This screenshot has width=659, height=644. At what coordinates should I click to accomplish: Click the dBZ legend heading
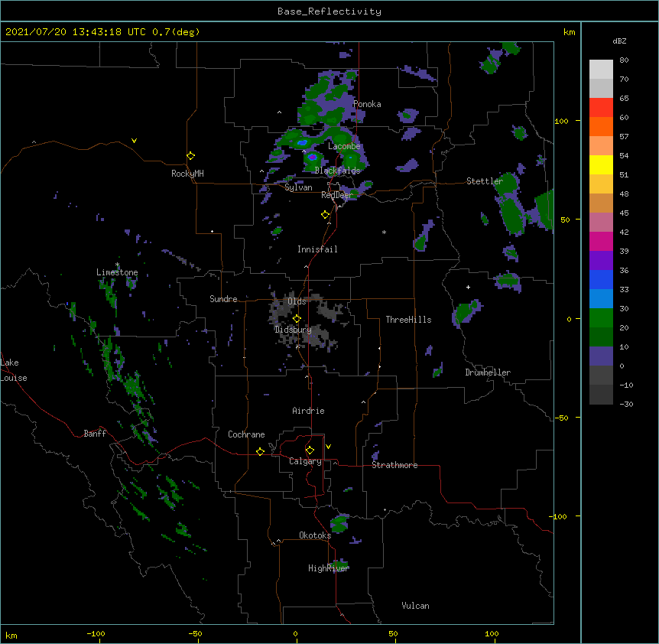click(619, 41)
